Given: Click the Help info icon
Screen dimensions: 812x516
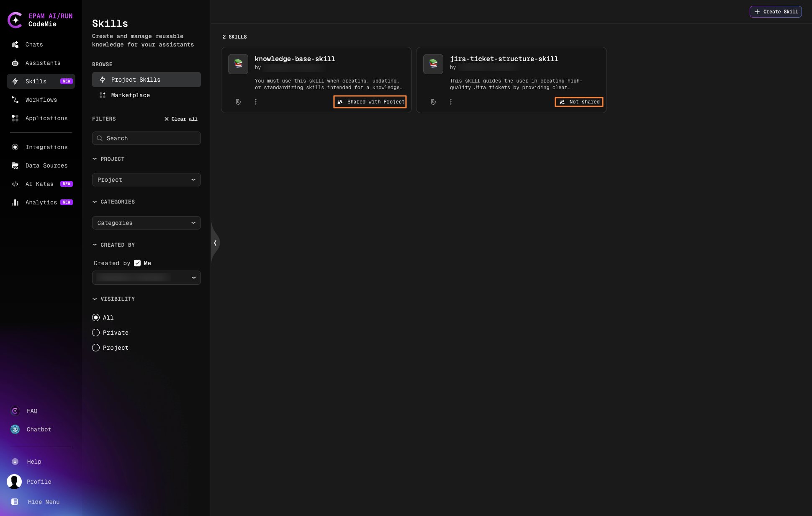Looking at the screenshot, I should coord(15,462).
